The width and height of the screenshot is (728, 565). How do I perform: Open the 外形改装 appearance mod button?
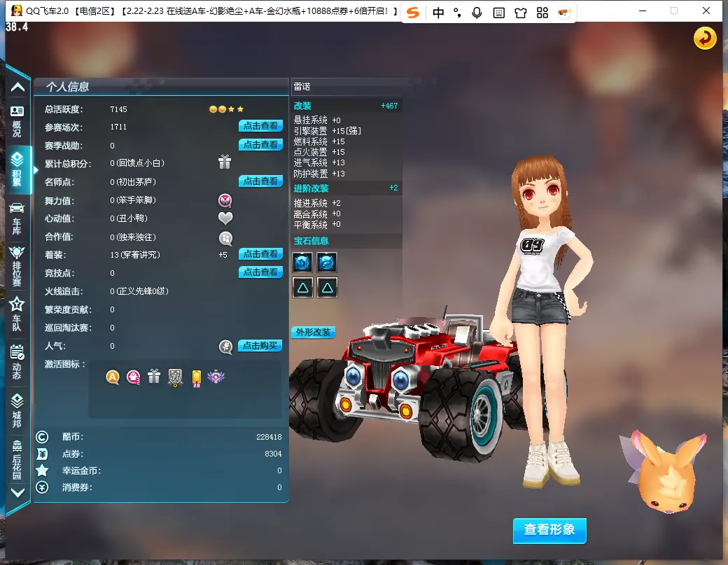pyautogui.click(x=313, y=333)
